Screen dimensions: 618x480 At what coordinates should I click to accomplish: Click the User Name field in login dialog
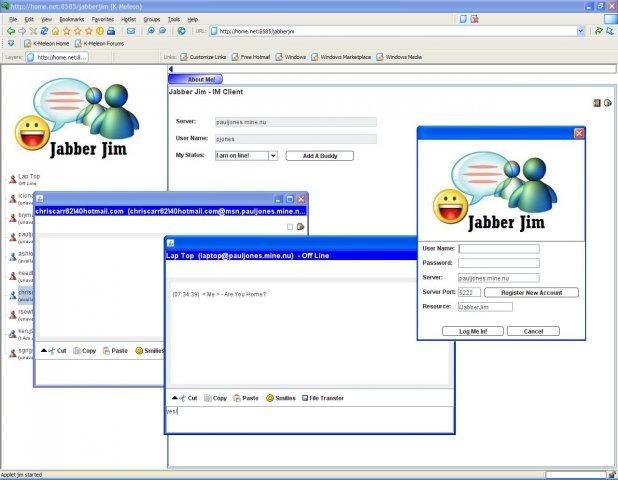(499, 249)
